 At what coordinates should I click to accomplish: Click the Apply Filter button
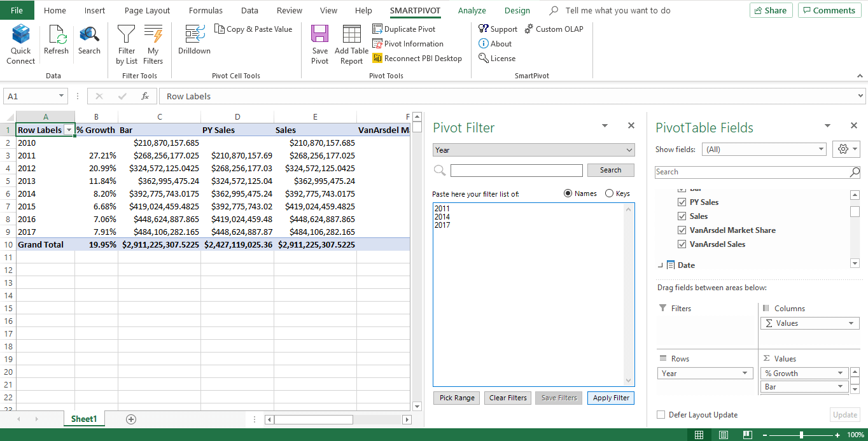611,398
